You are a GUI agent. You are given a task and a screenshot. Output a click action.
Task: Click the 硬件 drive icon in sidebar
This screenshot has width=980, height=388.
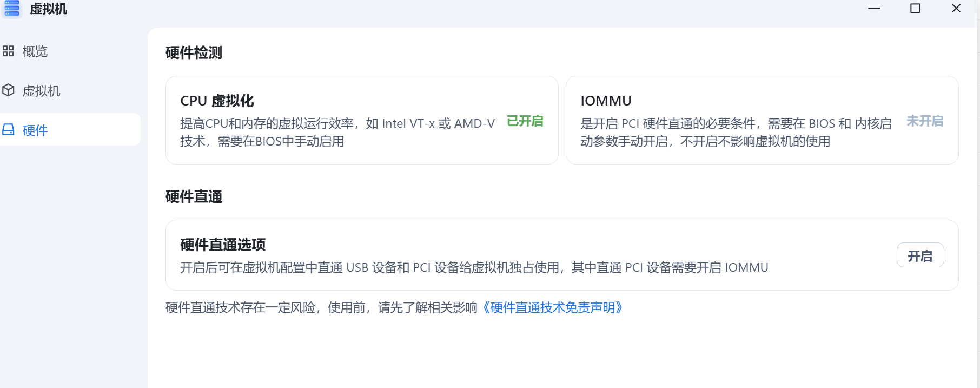tap(8, 130)
